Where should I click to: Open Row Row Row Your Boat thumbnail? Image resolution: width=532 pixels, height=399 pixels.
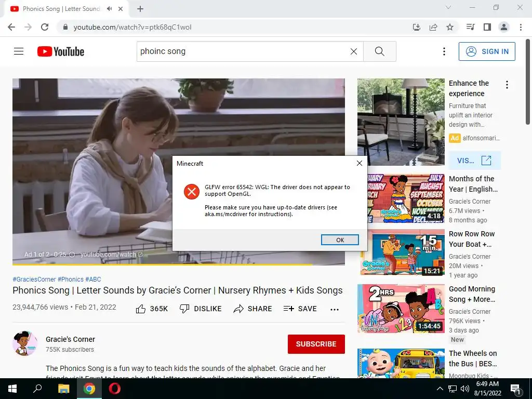(401, 253)
